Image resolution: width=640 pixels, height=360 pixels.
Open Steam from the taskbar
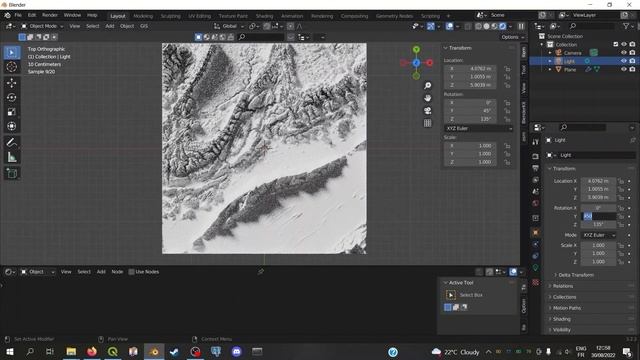pos(174,351)
